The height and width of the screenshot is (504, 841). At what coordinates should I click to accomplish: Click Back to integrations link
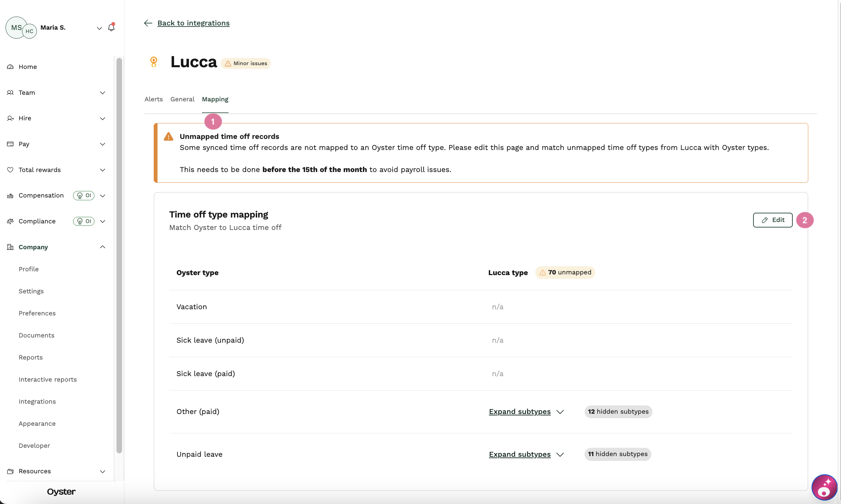click(193, 23)
